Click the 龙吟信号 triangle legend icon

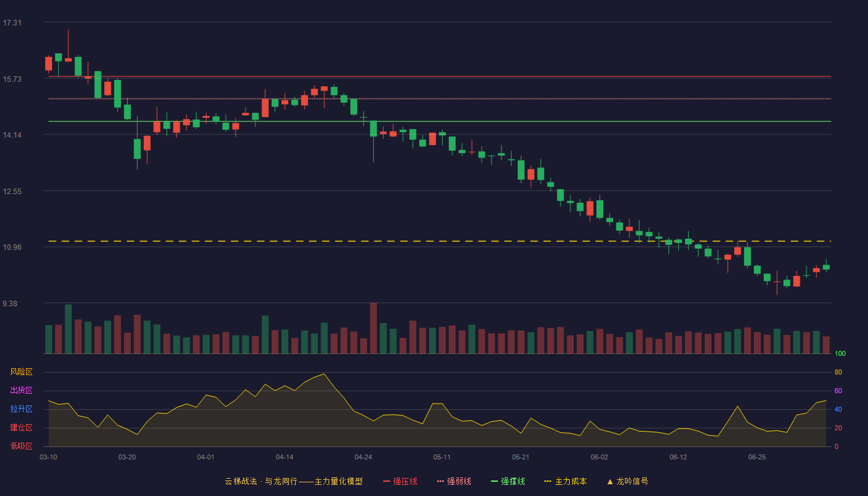(x=609, y=481)
